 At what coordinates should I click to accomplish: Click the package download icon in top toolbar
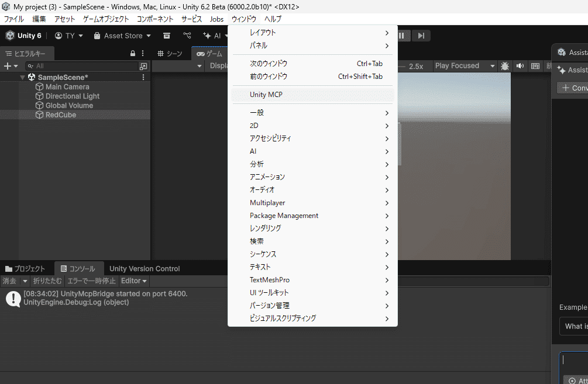[167, 35]
